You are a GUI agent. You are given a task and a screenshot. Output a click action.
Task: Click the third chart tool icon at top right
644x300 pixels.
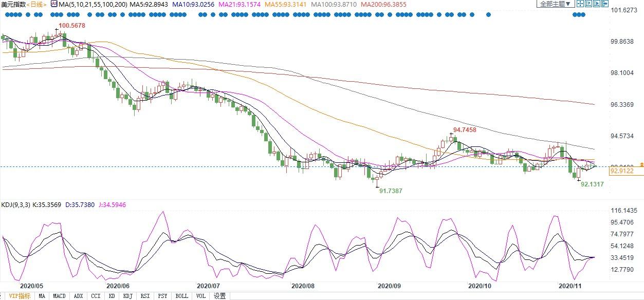coord(597,4)
